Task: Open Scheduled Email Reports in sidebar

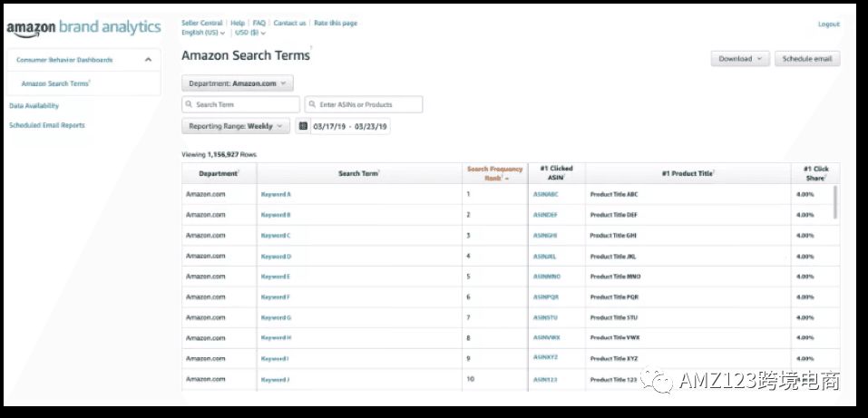Action: (x=47, y=125)
